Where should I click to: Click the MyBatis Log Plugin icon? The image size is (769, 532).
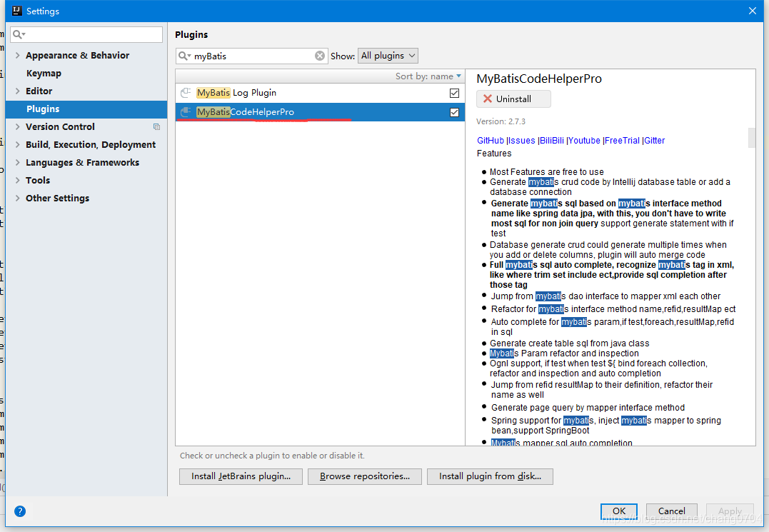click(186, 93)
